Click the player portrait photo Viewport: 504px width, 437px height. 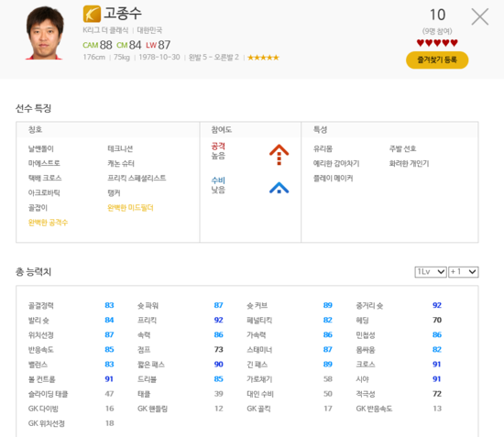click(44, 33)
